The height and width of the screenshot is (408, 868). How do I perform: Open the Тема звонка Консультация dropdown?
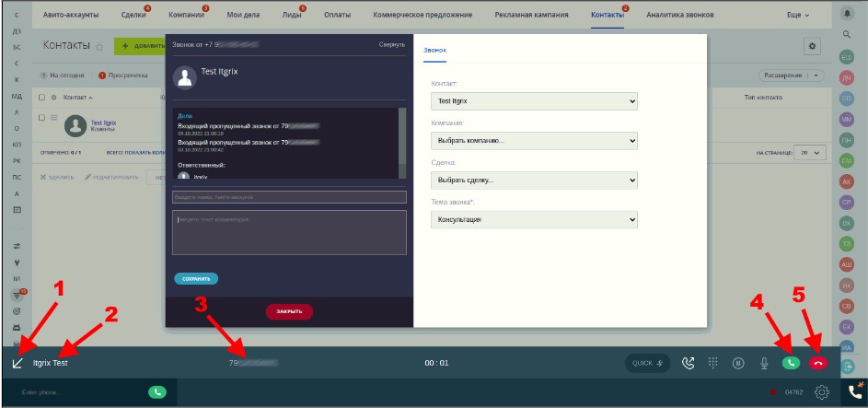(x=534, y=220)
